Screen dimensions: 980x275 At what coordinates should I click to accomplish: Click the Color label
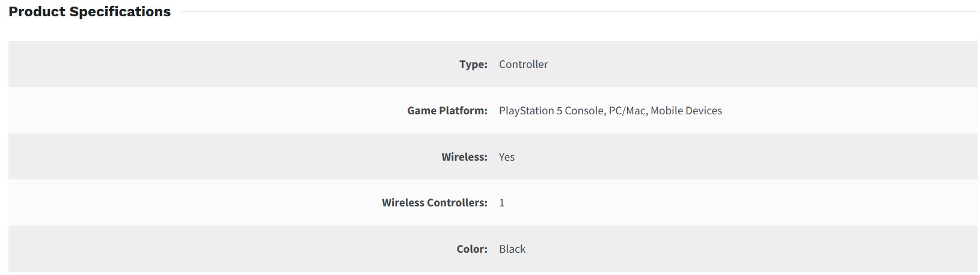point(472,249)
